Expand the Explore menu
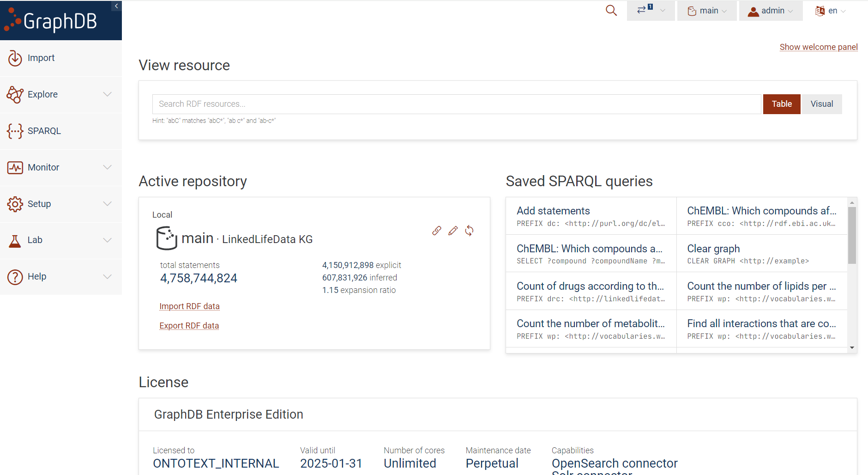The image size is (868, 475). click(61, 94)
